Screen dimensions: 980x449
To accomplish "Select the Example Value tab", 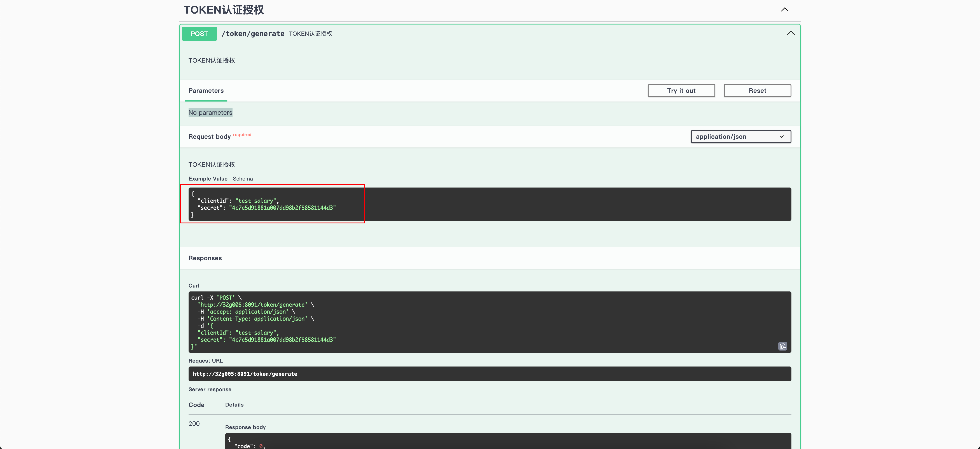I will click(208, 179).
